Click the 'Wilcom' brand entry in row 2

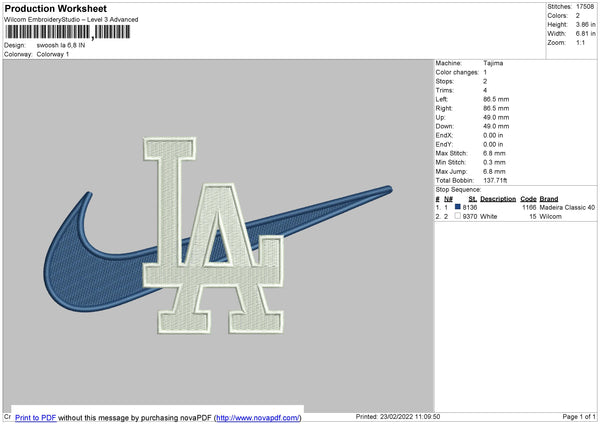[x=551, y=217]
